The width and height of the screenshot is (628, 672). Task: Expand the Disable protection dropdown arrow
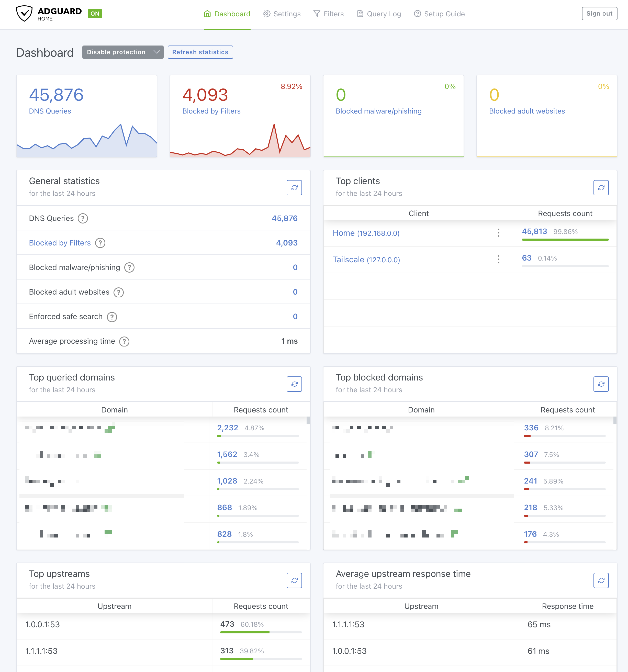point(156,52)
